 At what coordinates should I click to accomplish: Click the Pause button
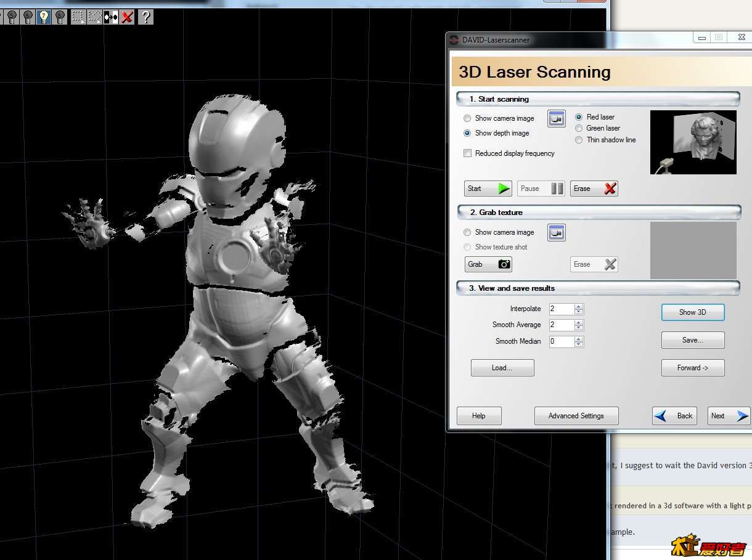[541, 189]
